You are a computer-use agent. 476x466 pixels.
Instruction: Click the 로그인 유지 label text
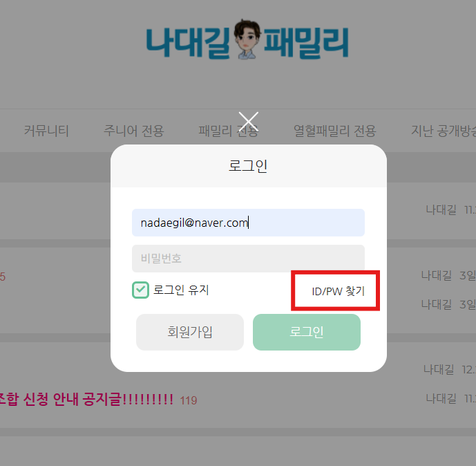[x=181, y=290]
